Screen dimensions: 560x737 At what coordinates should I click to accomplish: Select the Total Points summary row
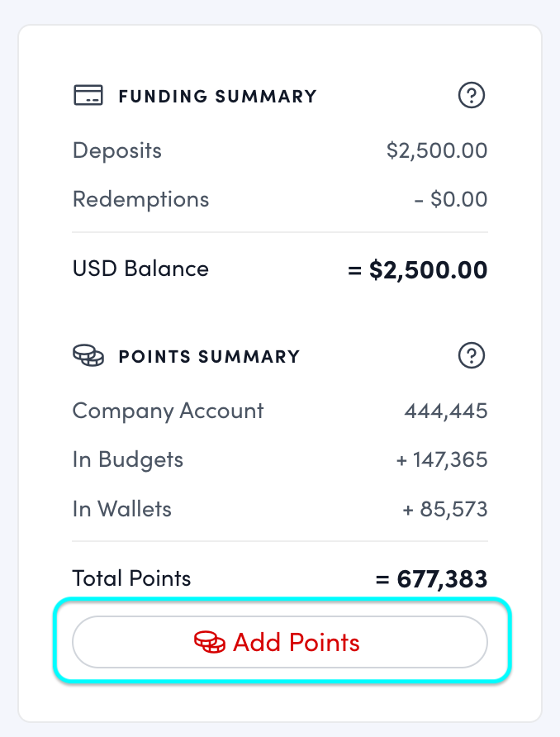click(131, 578)
